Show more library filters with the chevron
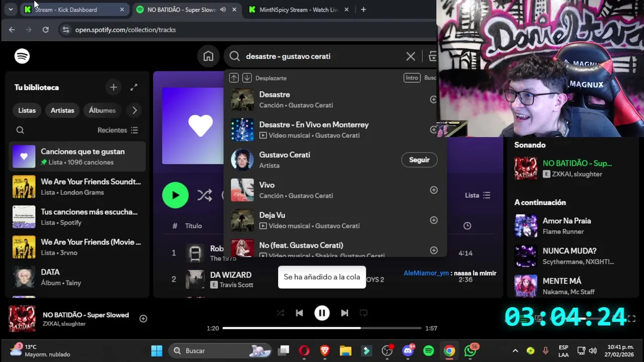 point(134,110)
